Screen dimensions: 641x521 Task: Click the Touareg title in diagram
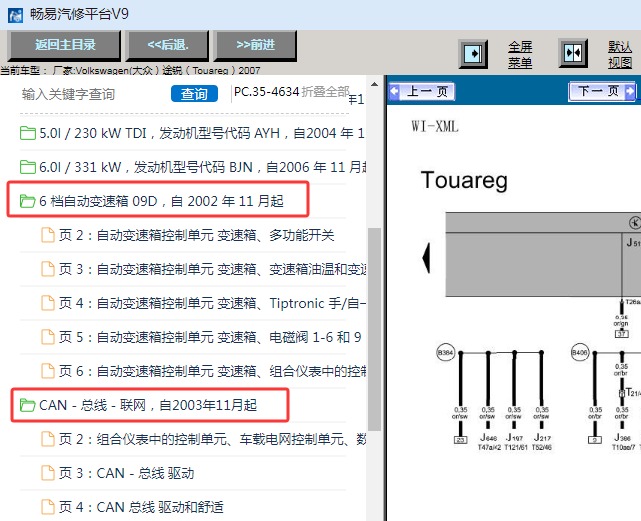tap(464, 181)
